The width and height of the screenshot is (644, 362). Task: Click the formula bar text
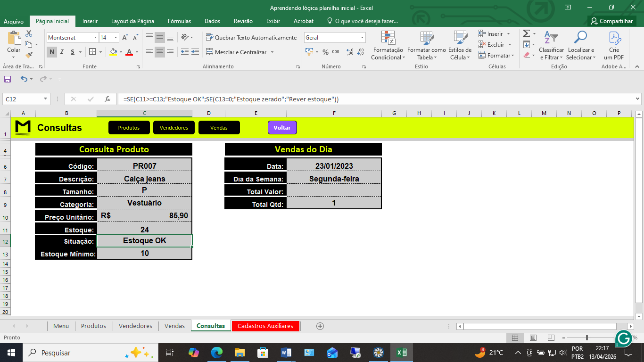pyautogui.click(x=231, y=99)
